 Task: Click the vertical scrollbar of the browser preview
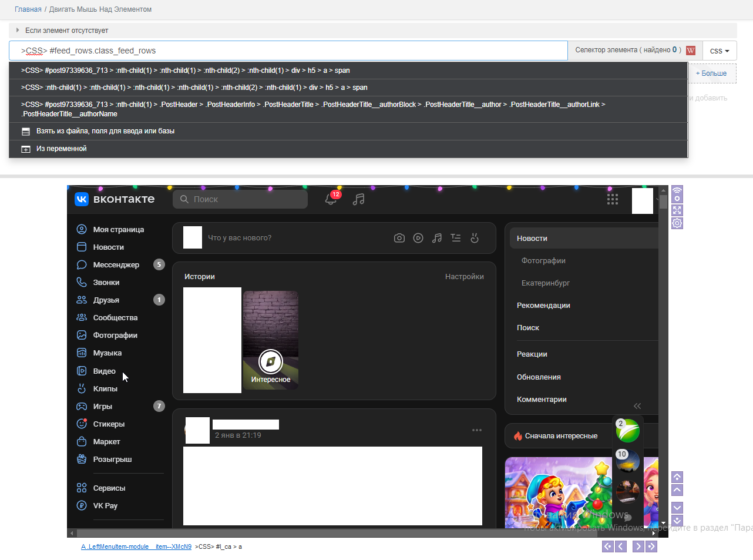point(663,353)
